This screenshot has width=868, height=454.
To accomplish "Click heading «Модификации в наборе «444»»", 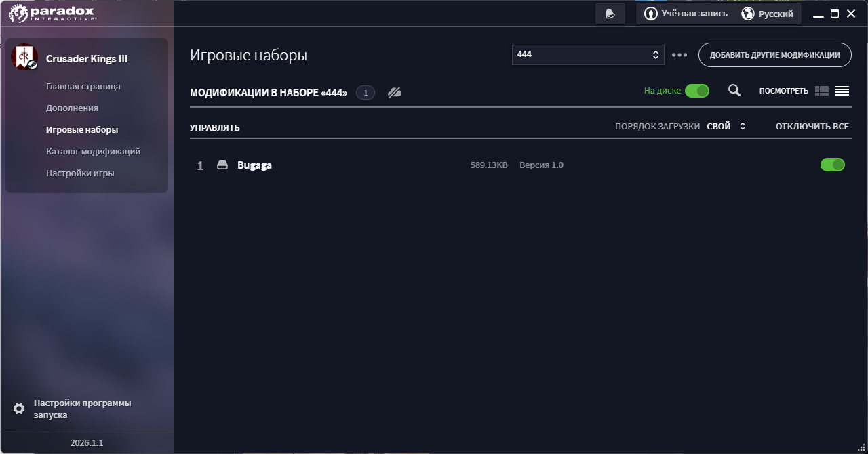I will (x=269, y=93).
